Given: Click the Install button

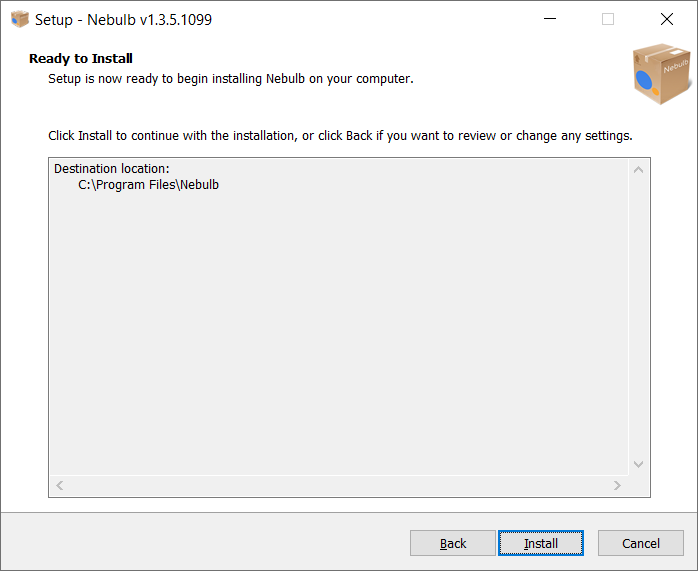Looking at the screenshot, I should pos(540,543).
